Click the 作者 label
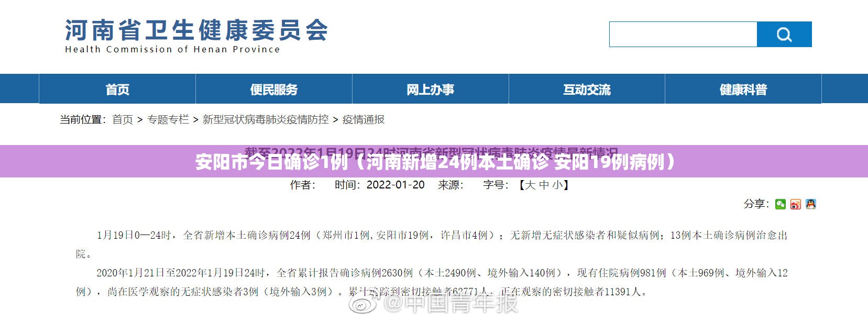The width and height of the screenshot is (868, 323). coord(303,185)
